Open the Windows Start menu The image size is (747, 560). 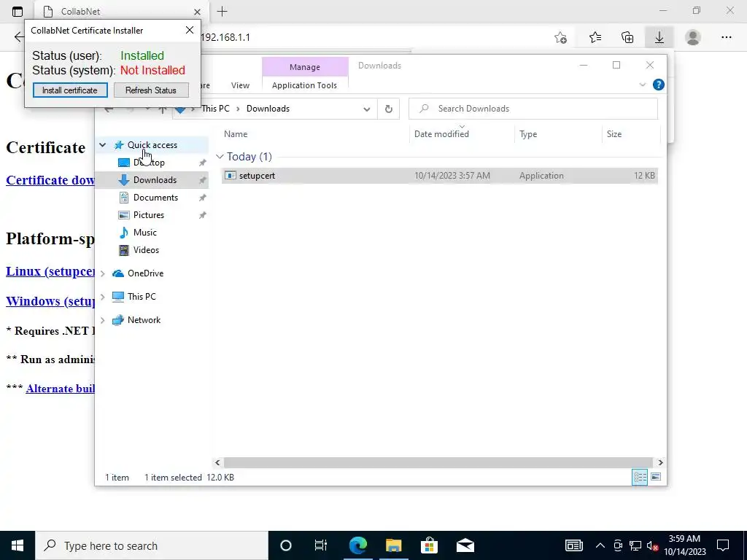pyautogui.click(x=18, y=545)
